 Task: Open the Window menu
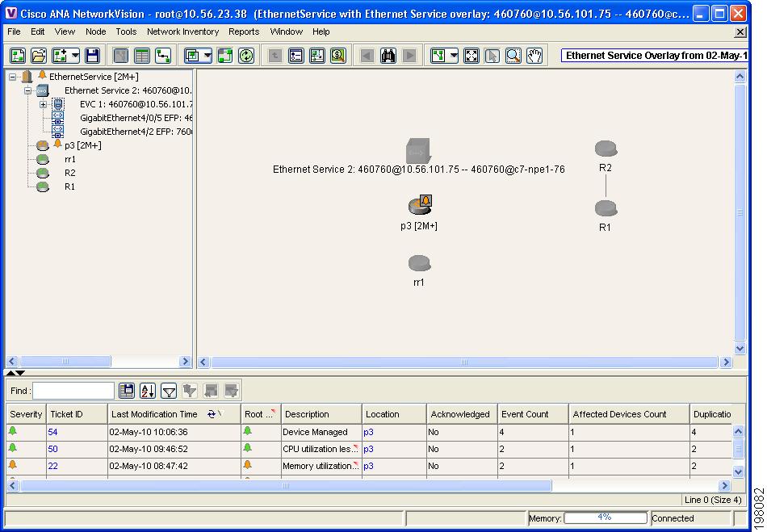click(x=286, y=31)
